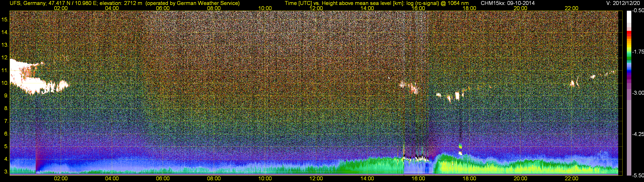Click the '15.' km height axis label
This screenshot has width=644, height=182.
(x=5, y=19)
